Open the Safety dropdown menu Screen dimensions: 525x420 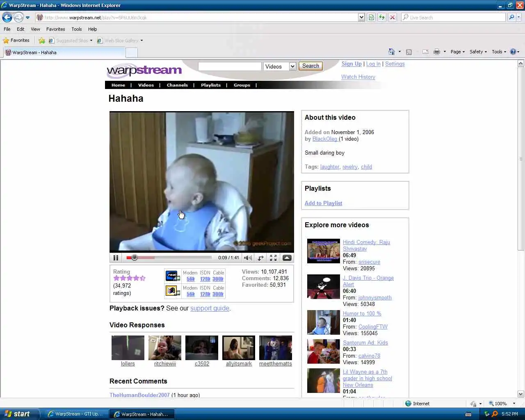(x=478, y=52)
